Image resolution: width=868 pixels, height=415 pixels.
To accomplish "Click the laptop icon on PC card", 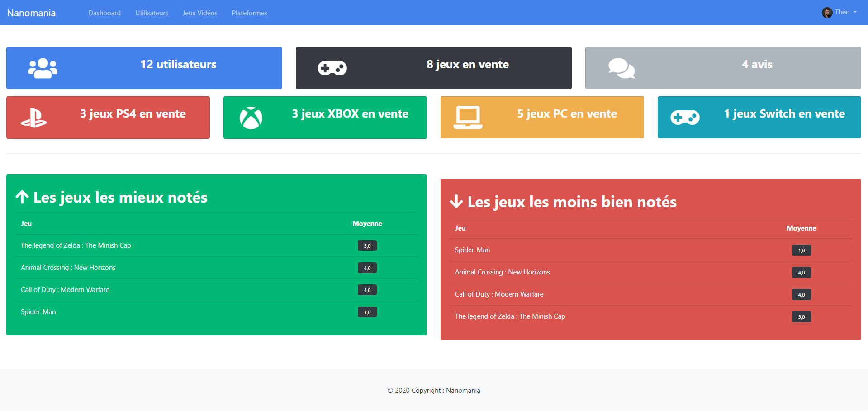I will [468, 118].
